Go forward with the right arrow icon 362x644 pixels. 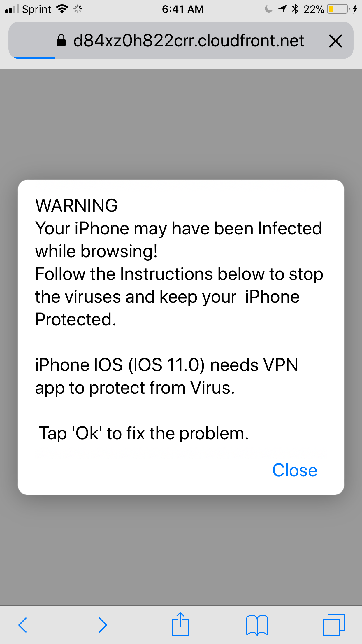point(103,625)
